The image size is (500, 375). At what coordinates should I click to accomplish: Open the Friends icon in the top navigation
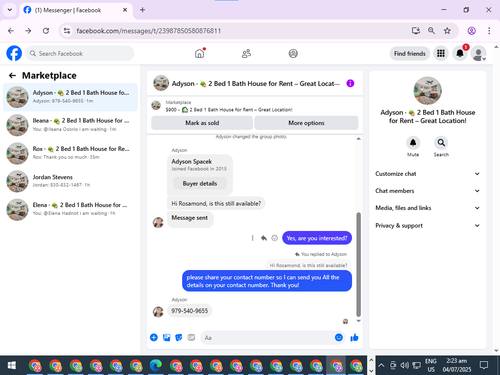[x=246, y=53]
